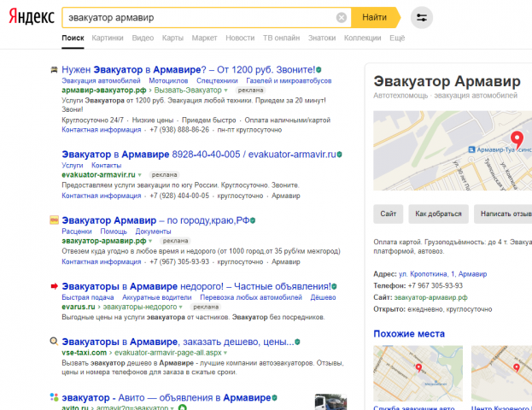Open result 'Эвакуатор Армавир – по городу,краю,РФ'
This screenshot has width=532, height=410.
(155, 220)
